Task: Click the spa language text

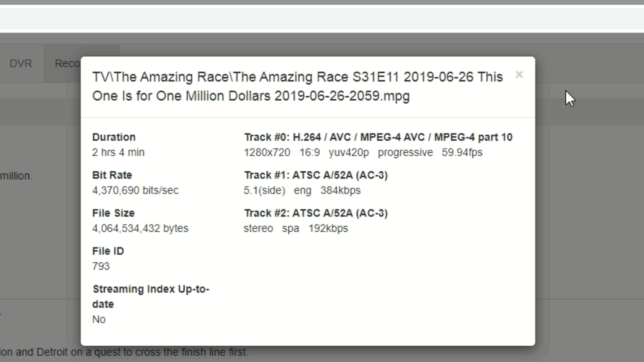Action: [x=290, y=228]
